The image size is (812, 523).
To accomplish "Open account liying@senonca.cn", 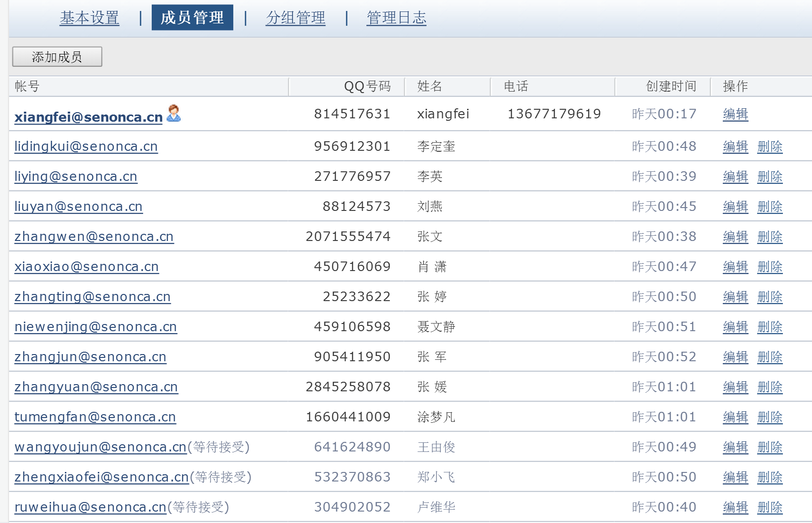I will pyautogui.click(x=76, y=177).
